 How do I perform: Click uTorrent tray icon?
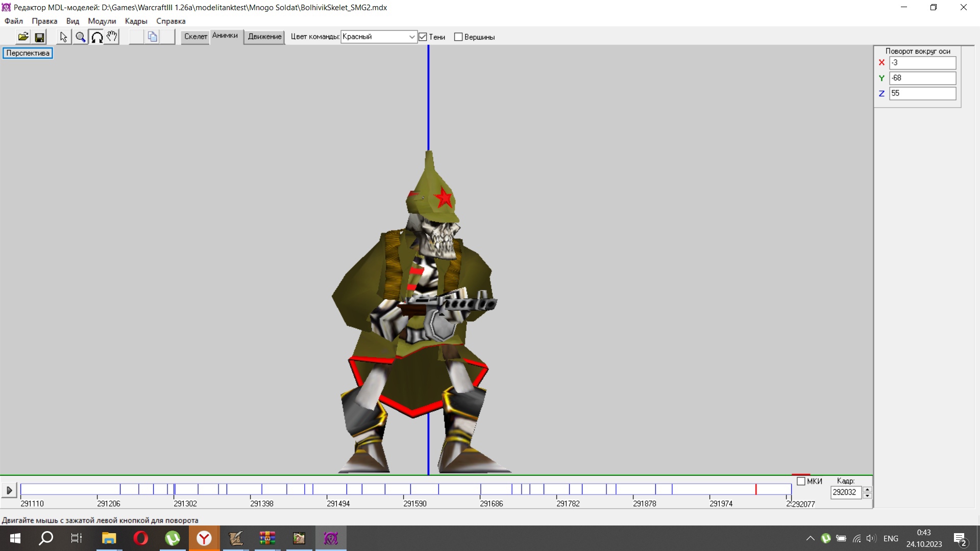[825, 538]
